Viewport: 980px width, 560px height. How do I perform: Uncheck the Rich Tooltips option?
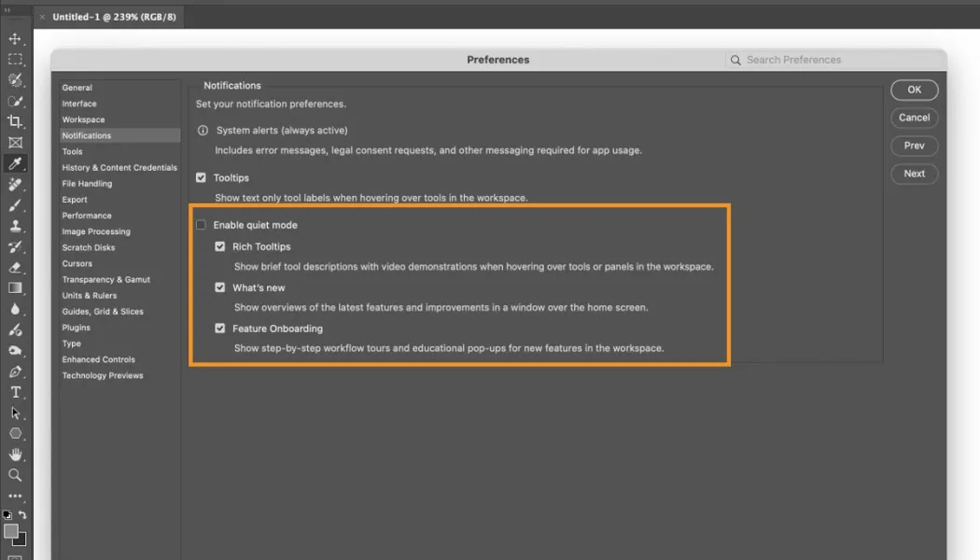(x=220, y=246)
